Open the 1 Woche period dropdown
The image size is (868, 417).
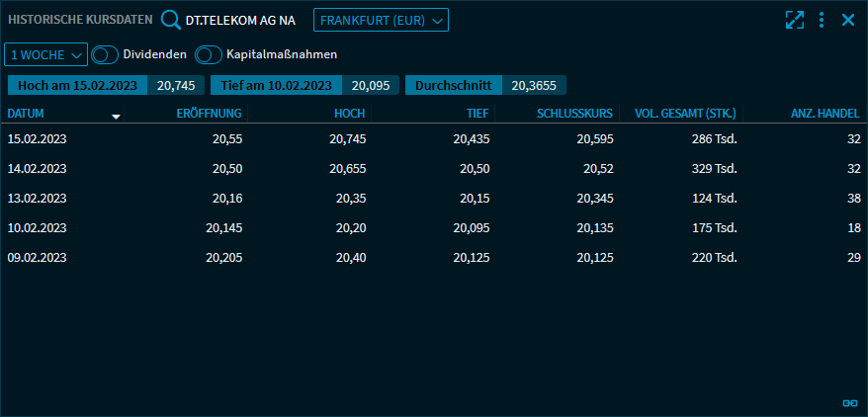(x=46, y=53)
